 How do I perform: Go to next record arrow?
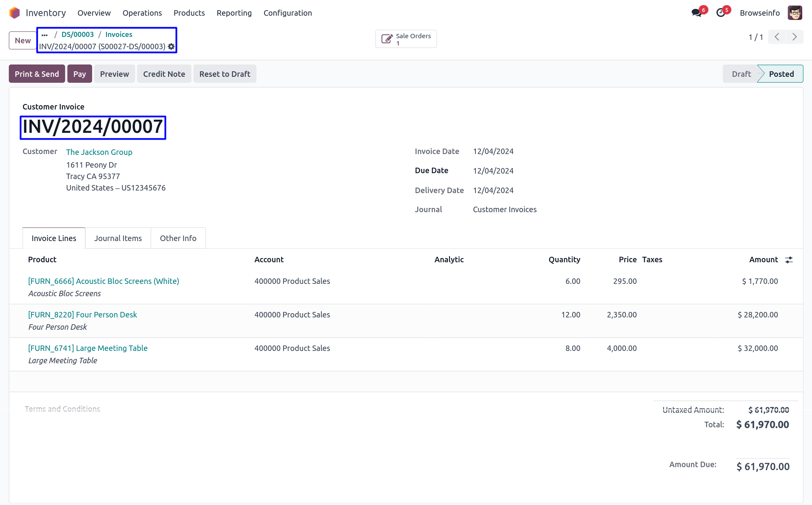(x=795, y=37)
